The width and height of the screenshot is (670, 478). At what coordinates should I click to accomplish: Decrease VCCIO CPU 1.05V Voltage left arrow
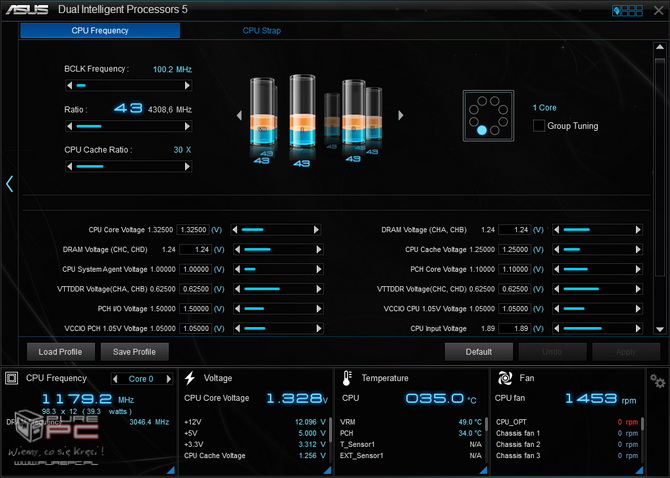[556, 308]
